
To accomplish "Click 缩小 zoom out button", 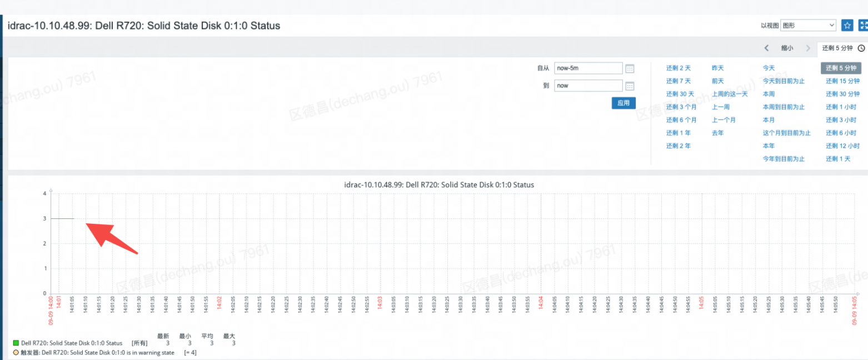I will pos(787,48).
